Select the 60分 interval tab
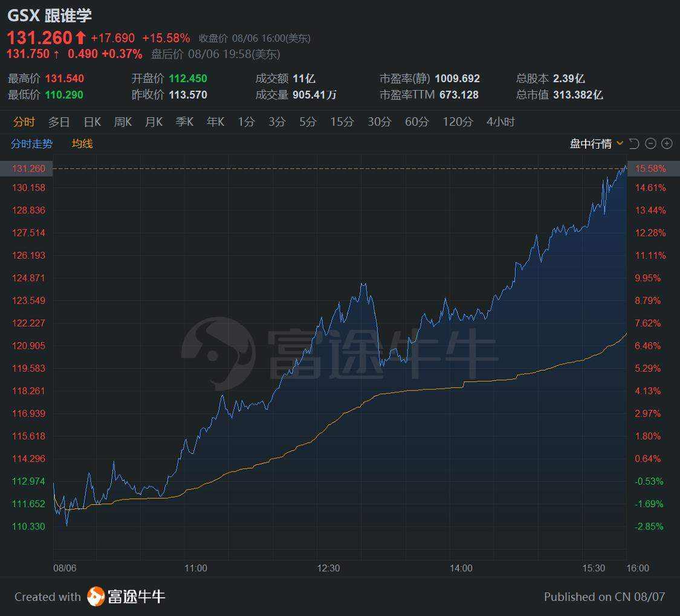Screen dimensions: 680x616 tap(416, 122)
